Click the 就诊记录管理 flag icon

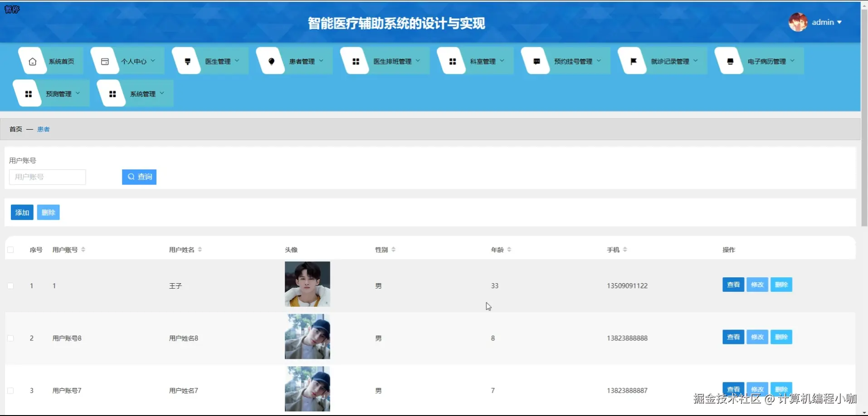point(632,60)
